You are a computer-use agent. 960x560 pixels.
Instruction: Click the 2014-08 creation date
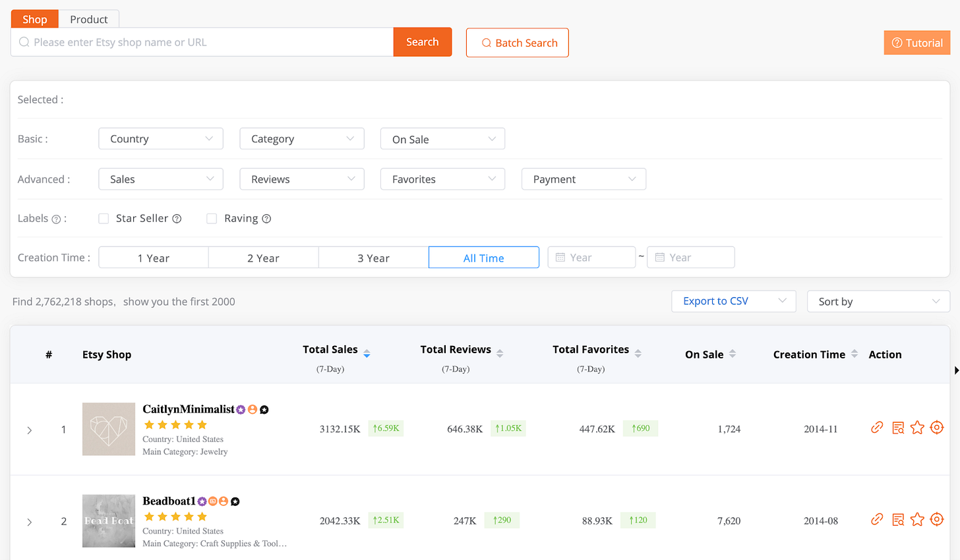click(821, 520)
